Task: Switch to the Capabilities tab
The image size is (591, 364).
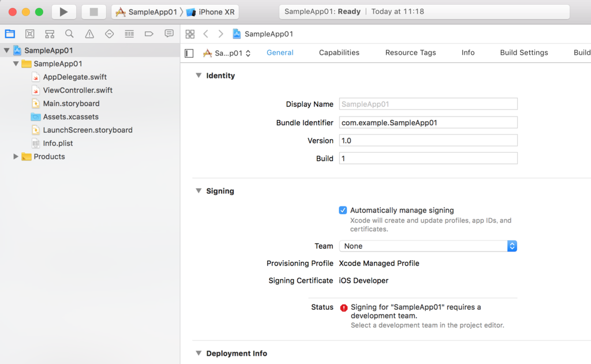Action: tap(339, 52)
